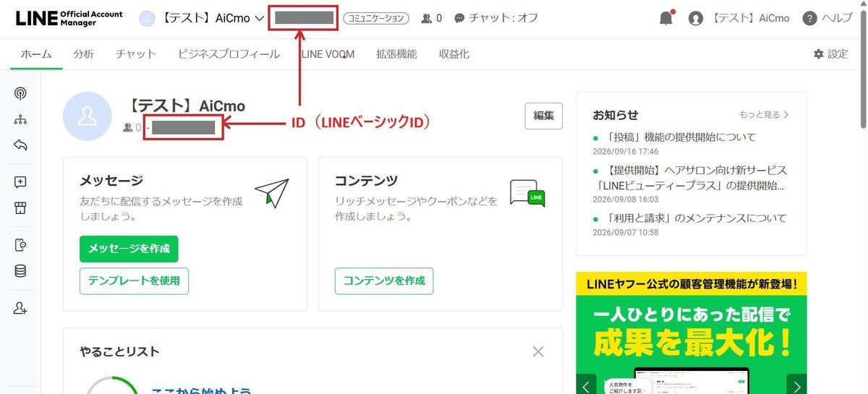Screen dimensions: 868x394
Task: Click the add-friend person icon in the sidebar
Action: (x=20, y=308)
